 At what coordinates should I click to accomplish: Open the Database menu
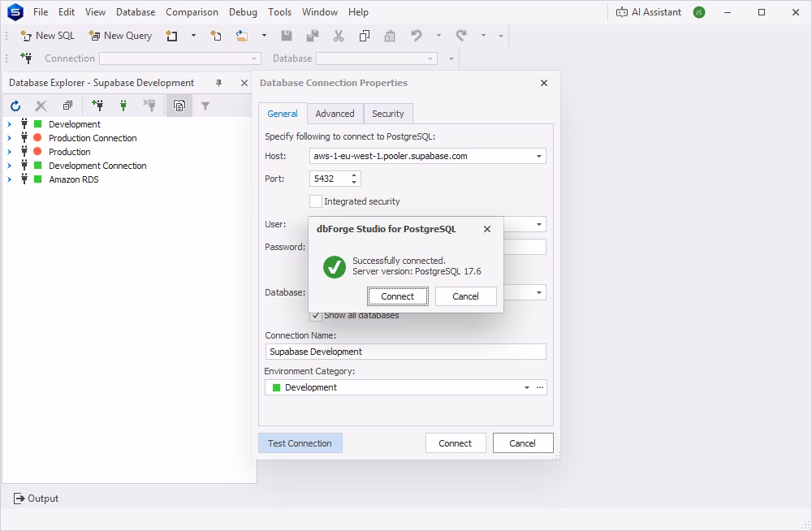[136, 12]
